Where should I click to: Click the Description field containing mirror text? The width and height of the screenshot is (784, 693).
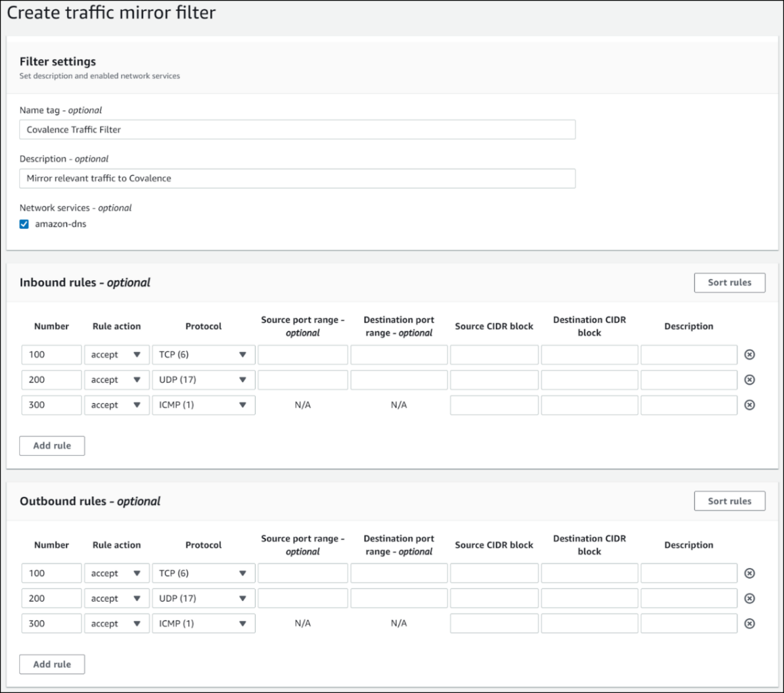[x=297, y=178]
